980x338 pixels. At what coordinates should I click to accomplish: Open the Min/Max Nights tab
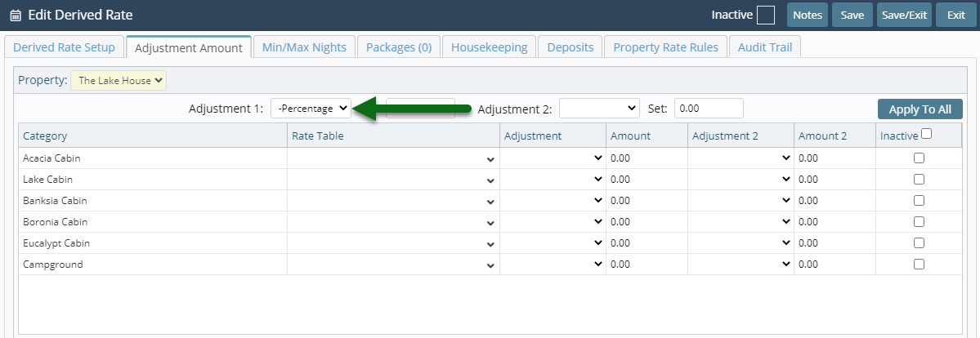click(304, 47)
